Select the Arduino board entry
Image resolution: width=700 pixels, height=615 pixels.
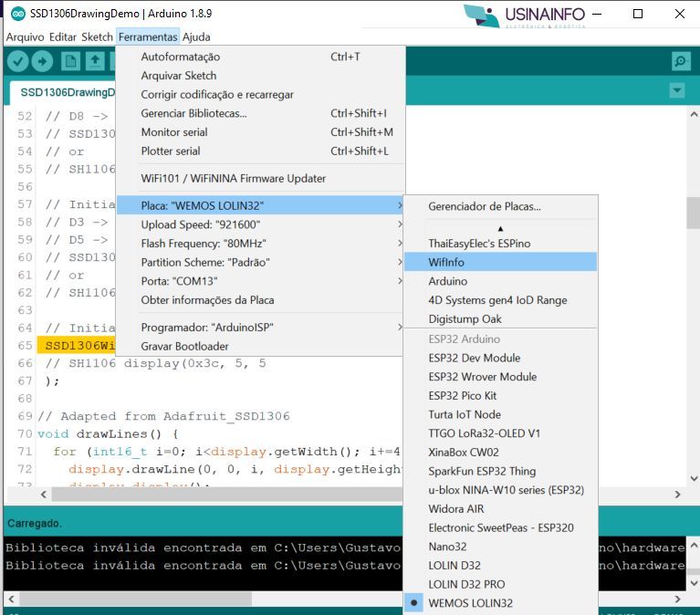[500, 281]
